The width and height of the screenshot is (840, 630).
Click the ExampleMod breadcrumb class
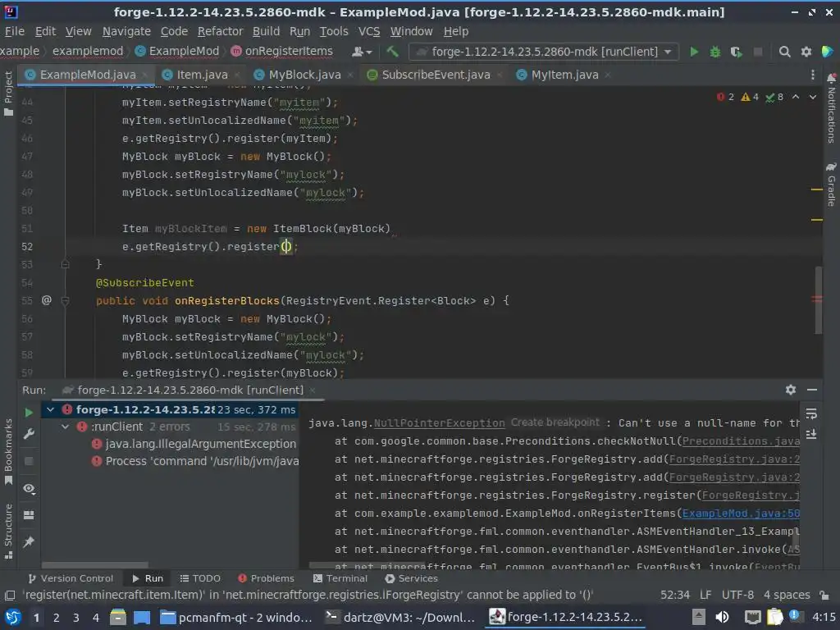click(x=177, y=52)
